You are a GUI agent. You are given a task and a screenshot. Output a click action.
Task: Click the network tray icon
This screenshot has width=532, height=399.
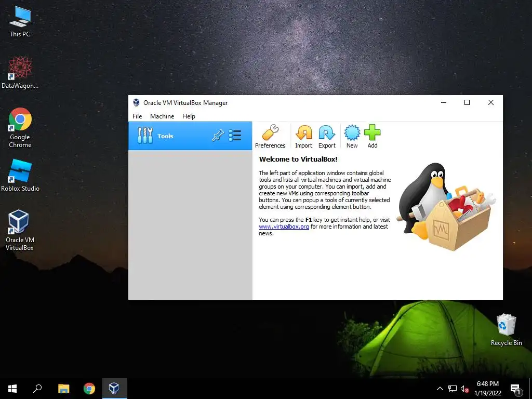[x=453, y=389]
